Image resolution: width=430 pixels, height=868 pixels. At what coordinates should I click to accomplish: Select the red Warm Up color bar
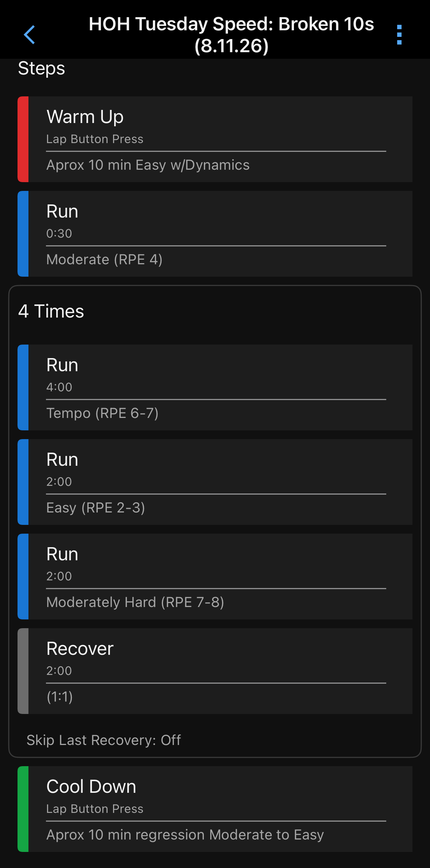23,139
